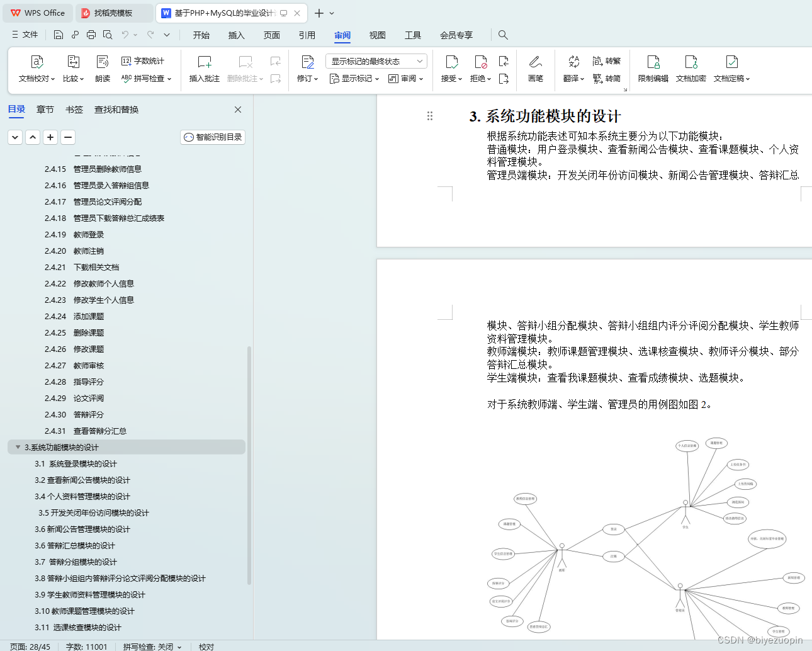Click the minus button in outline panel
The width and height of the screenshot is (812, 651).
[68, 137]
